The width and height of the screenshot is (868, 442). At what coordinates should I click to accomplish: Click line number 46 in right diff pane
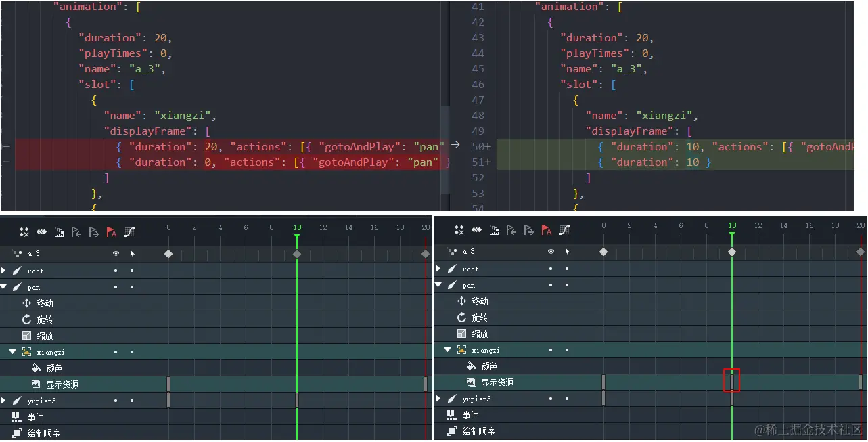[x=478, y=85]
